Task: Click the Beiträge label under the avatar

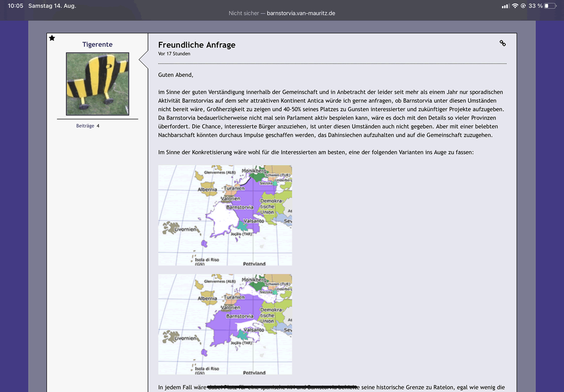Action: tap(85, 126)
